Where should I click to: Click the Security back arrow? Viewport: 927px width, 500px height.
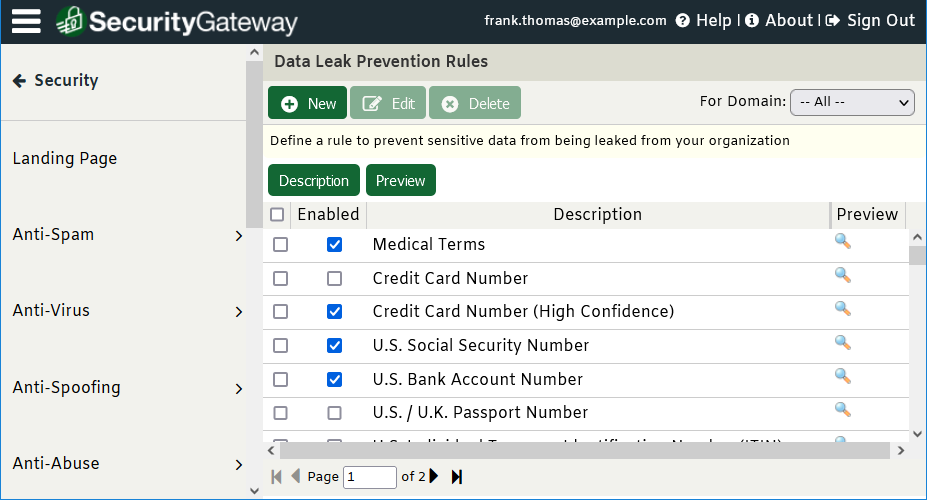coord(20,80)
